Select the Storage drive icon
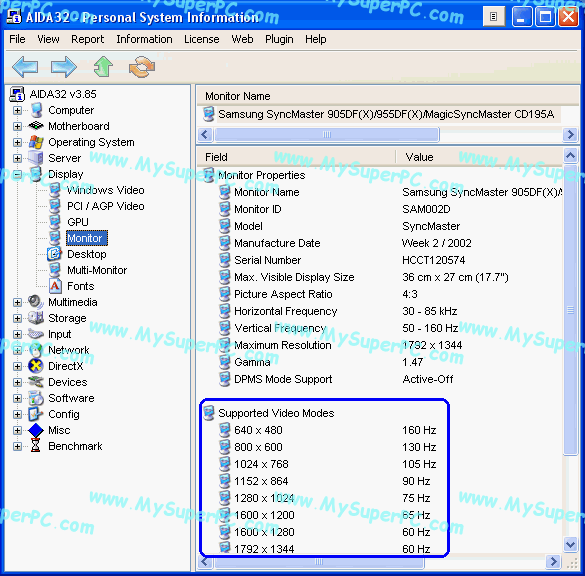The width and height of the screenshot is (585, 576). 36,318
